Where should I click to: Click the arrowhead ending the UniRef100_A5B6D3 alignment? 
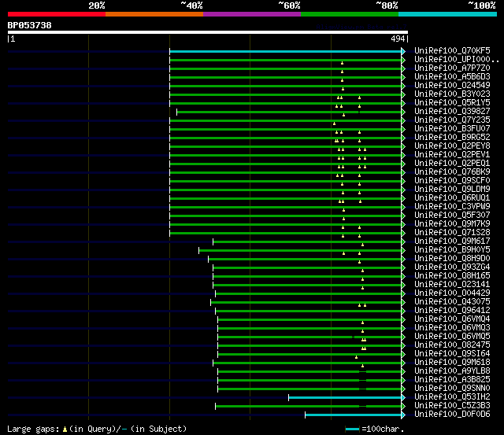[x=403, y=77]
